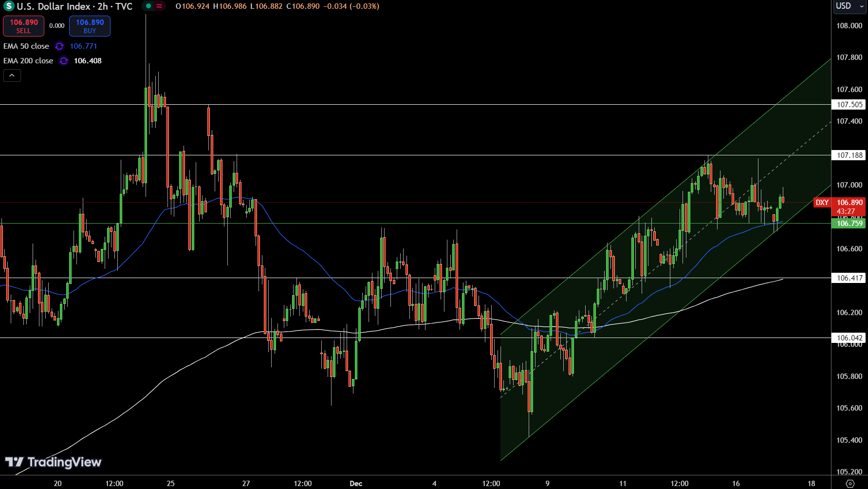
Task: Click the 106.042 price line label
Action: [x=850, y=338]
